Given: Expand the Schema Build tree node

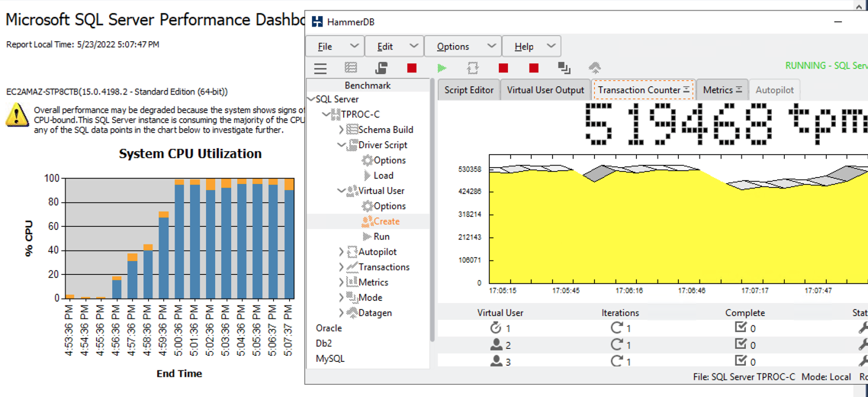Looking at the screenshot, I should [x=342, y=130].
